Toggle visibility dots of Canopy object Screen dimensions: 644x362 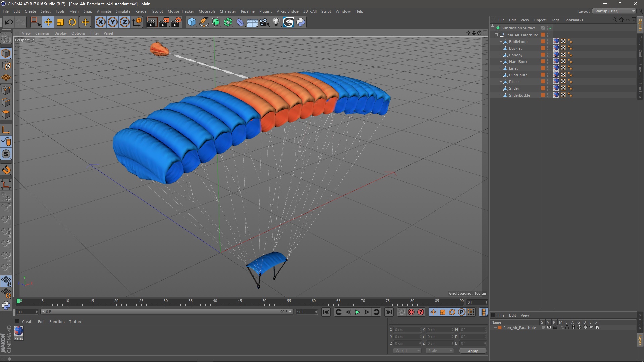547,55
